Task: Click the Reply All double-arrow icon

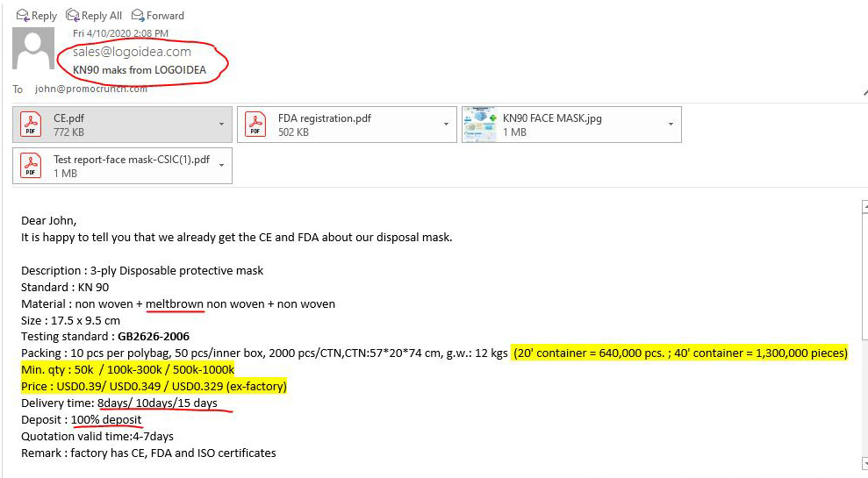Action: 73,15
